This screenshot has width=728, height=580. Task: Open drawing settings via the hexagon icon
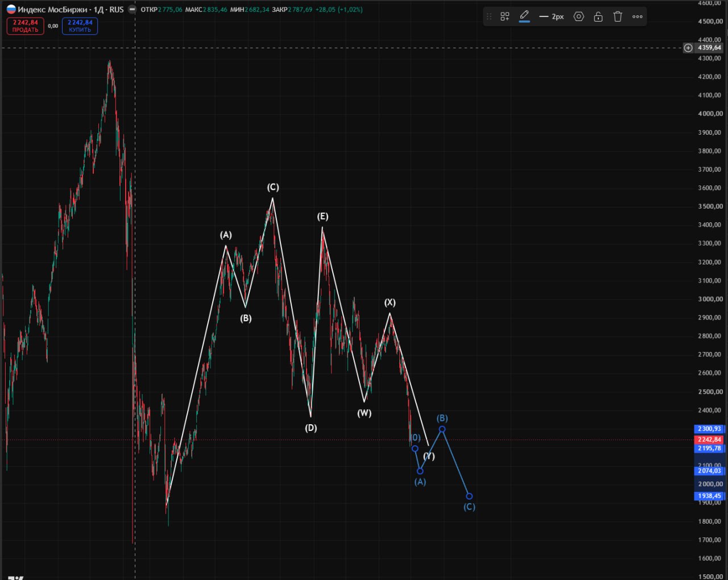pyautogui.click(x=578, y=16)
